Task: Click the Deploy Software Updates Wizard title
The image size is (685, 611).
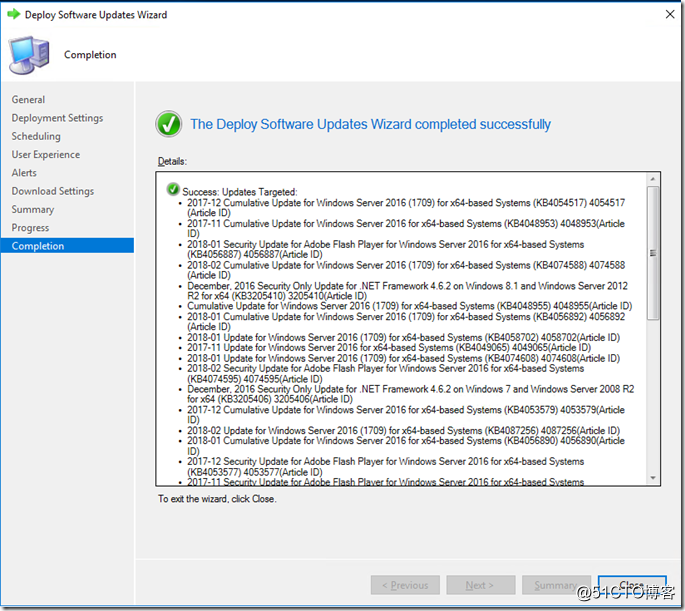Action: pos(96,14)
